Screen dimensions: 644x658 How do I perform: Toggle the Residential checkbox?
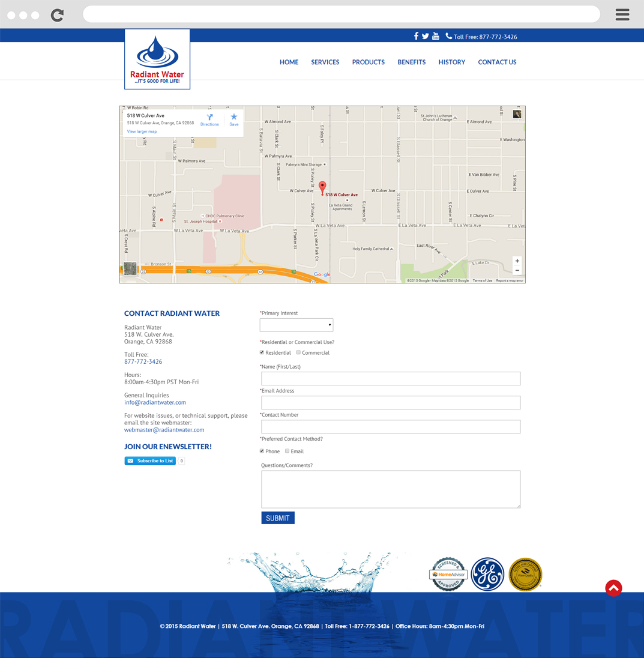(262, 352)
